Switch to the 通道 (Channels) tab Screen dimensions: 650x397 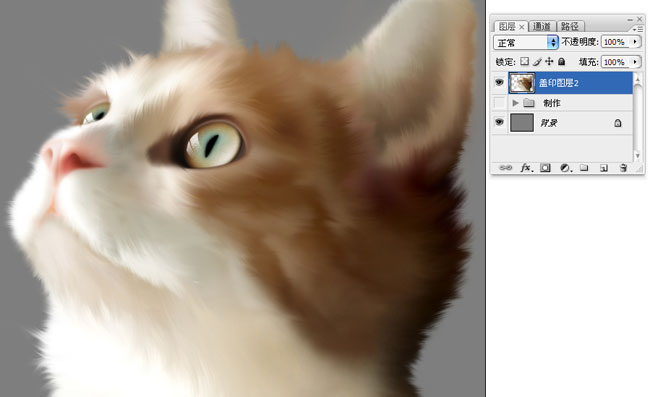[x=541, y=27]
